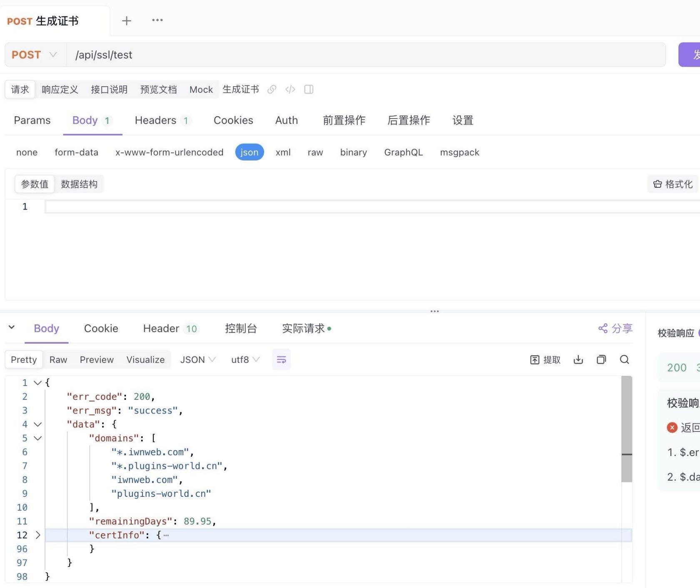700x588 pixels.
Task: Open the 设置 tab
Action: (x=463, y=120)
